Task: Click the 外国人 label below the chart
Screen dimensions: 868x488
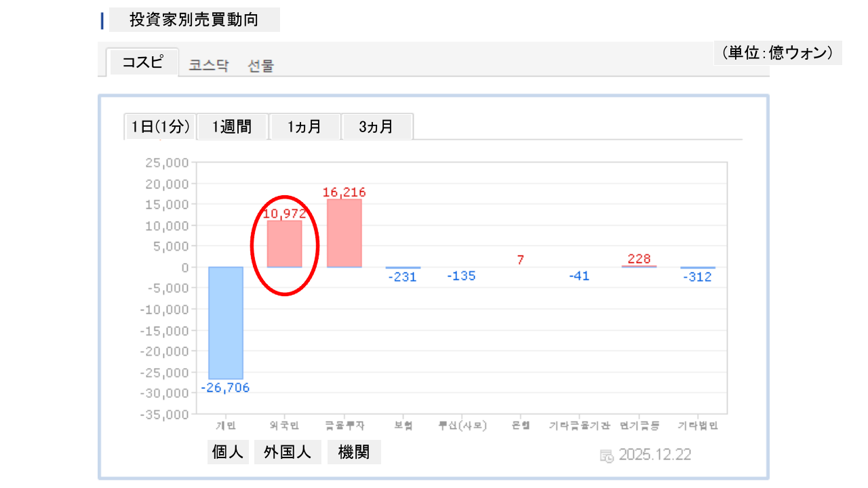Action: point(288,452)
